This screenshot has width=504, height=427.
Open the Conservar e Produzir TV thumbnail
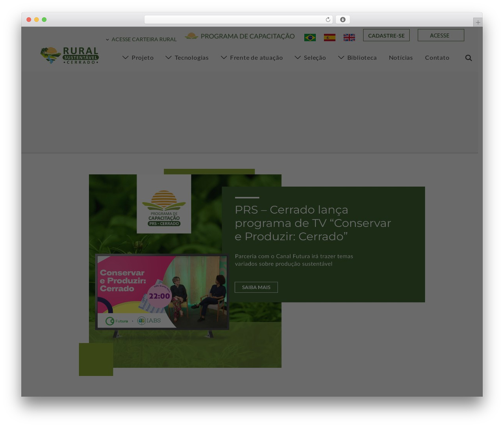point(162,292)
